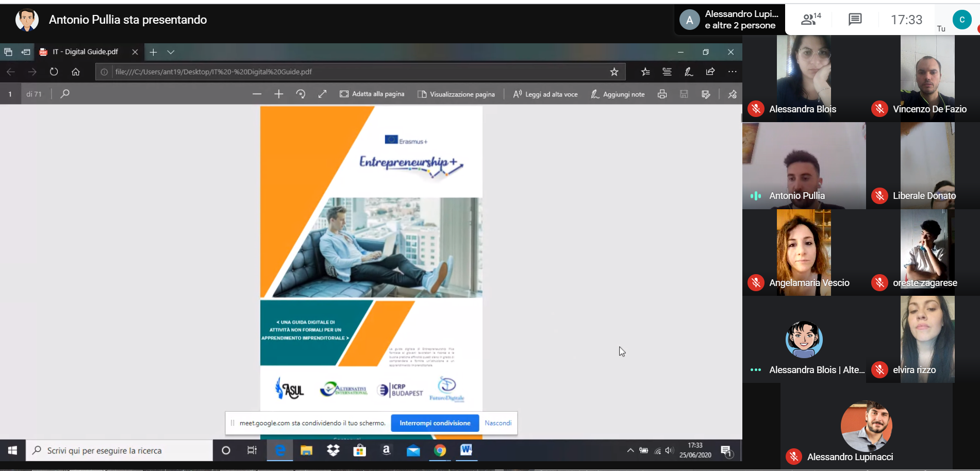
Task: Click the Nascondi link
Action: [498, 423]
